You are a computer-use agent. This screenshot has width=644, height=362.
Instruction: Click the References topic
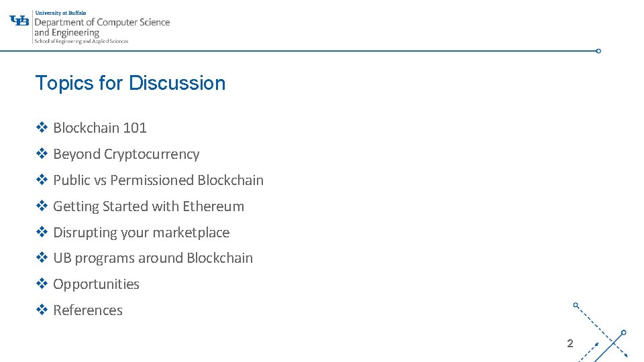[88, 310]
